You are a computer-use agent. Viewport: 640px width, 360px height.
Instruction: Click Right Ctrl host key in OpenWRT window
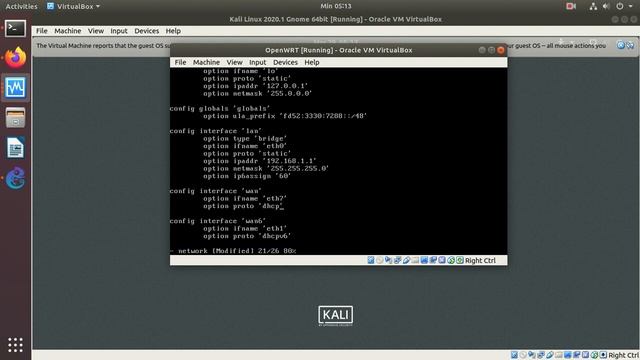click(x=480, y=260)
